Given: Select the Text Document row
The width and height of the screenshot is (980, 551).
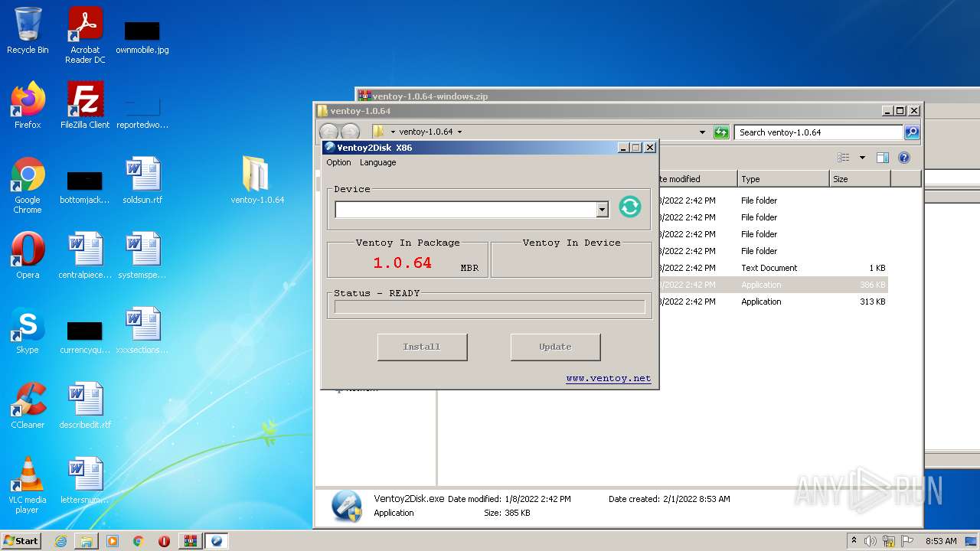Looking at the screenshot, I should point(773,268).
